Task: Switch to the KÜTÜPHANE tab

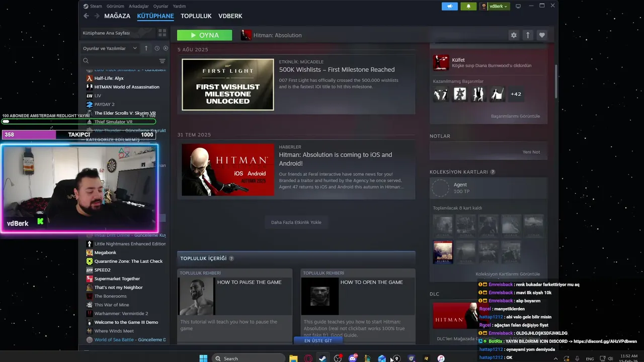Action: point(155,16)
